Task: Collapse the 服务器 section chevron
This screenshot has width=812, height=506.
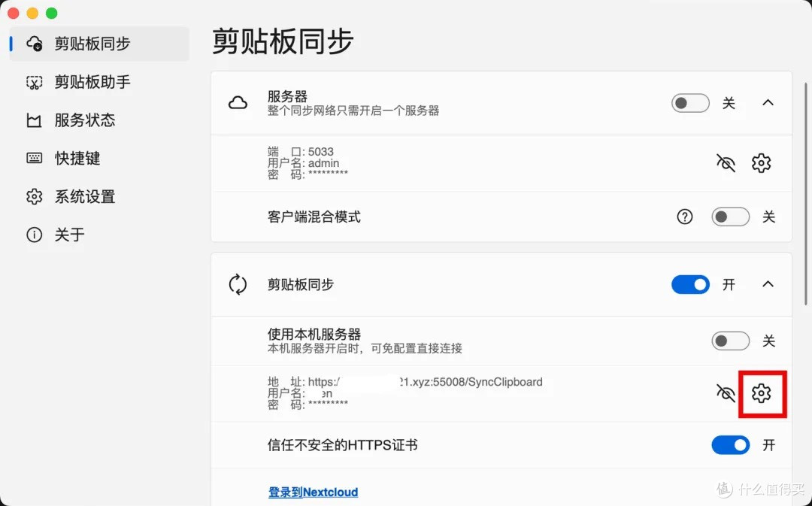Action: tap(768, 102)
